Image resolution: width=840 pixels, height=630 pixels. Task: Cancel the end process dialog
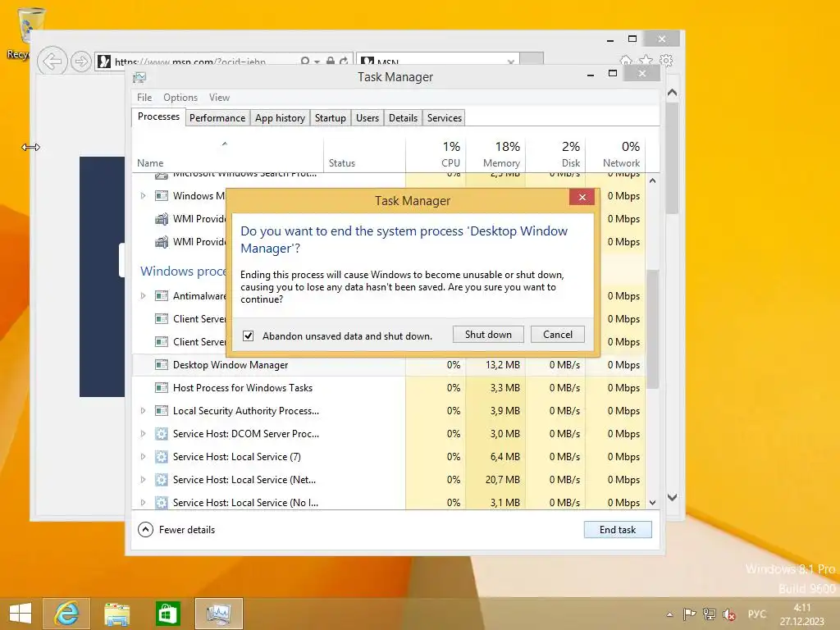click(557, 335)
